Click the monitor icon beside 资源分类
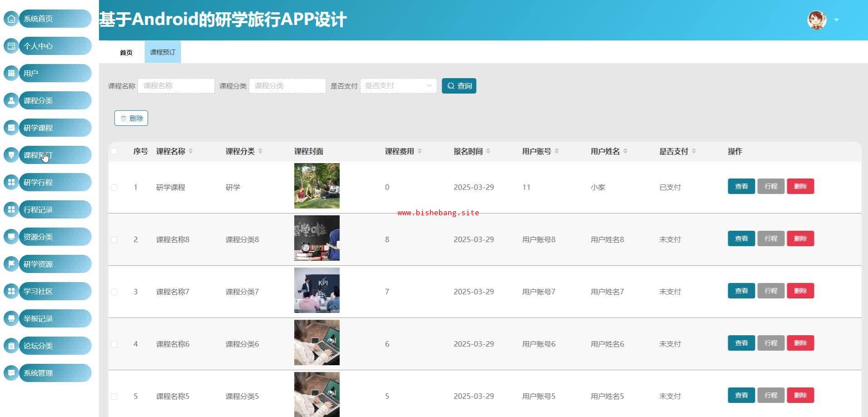The height and width of the screenshot is (417, 868). 11,237
